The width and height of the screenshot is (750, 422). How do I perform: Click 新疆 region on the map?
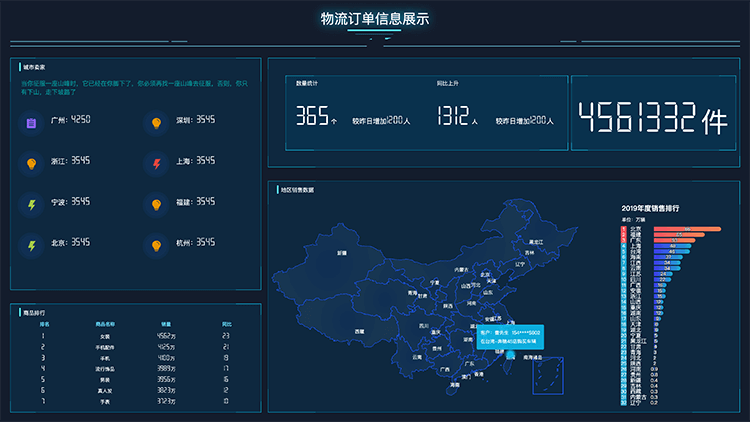click(342, 253)
